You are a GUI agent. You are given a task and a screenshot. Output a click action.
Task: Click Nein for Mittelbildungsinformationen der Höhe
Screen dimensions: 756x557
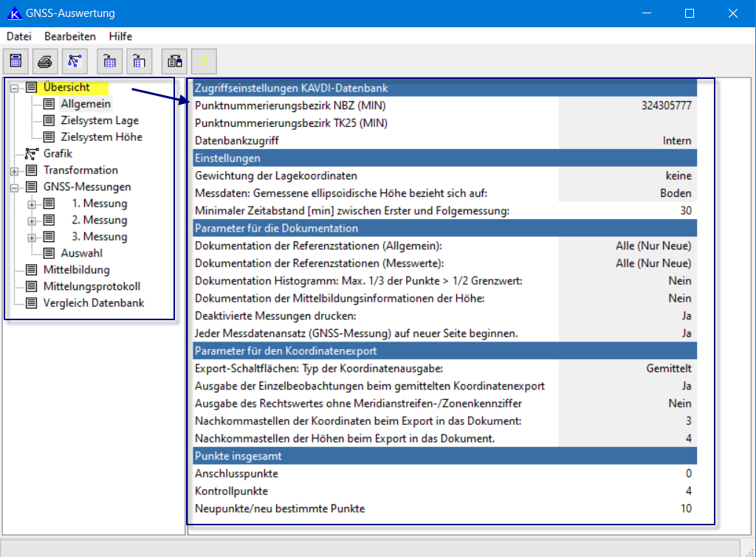(x=680, y=298)
